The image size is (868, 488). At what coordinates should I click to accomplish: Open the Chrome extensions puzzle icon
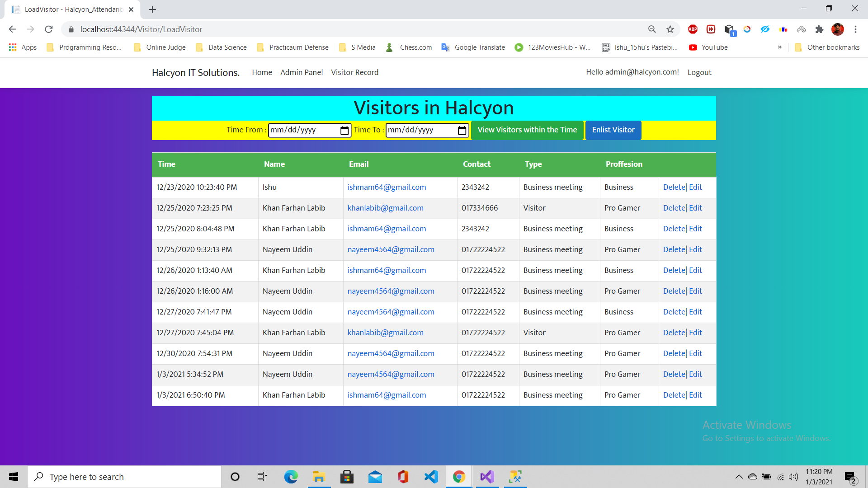point(819,29)
